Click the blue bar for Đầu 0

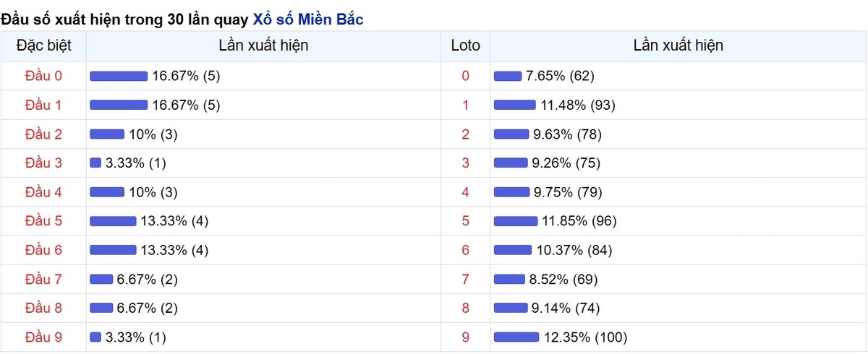click(119, 76)
